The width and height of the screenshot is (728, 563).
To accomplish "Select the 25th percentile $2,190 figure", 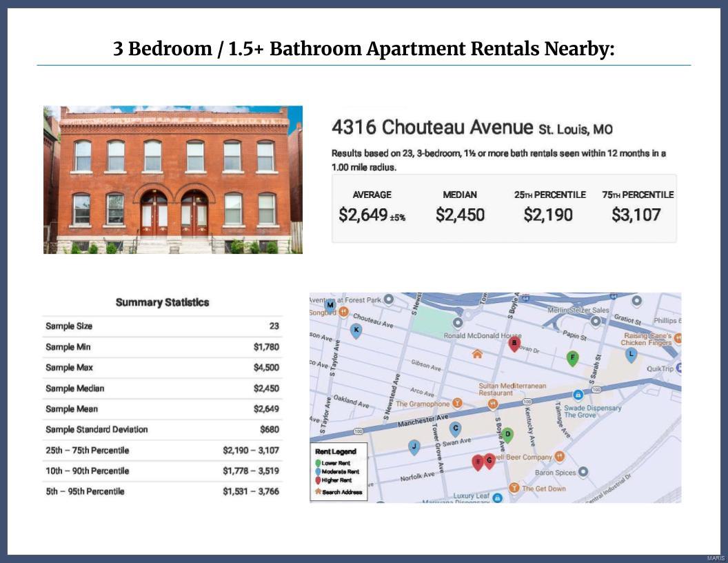I will [548, 215].
